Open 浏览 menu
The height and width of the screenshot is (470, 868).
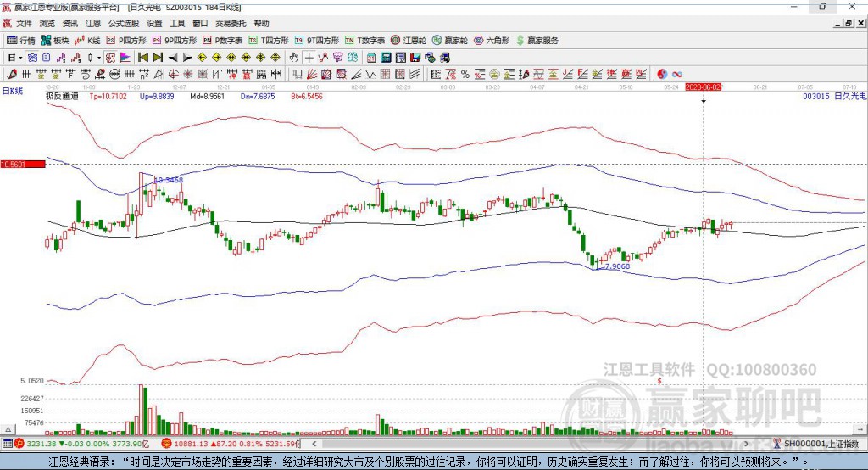coord(47,23)
